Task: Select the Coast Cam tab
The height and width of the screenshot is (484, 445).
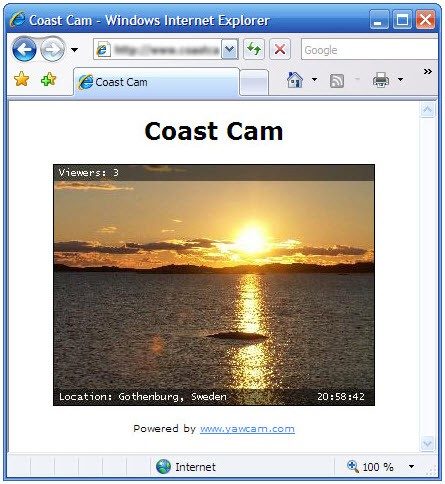Action: pyautogui.click(x=156, y=82)
